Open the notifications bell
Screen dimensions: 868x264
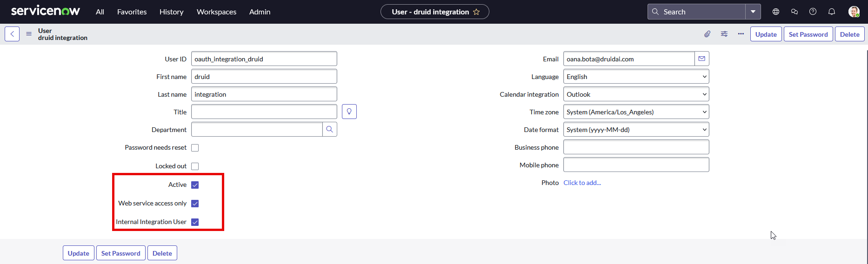[x=832, y=12]
